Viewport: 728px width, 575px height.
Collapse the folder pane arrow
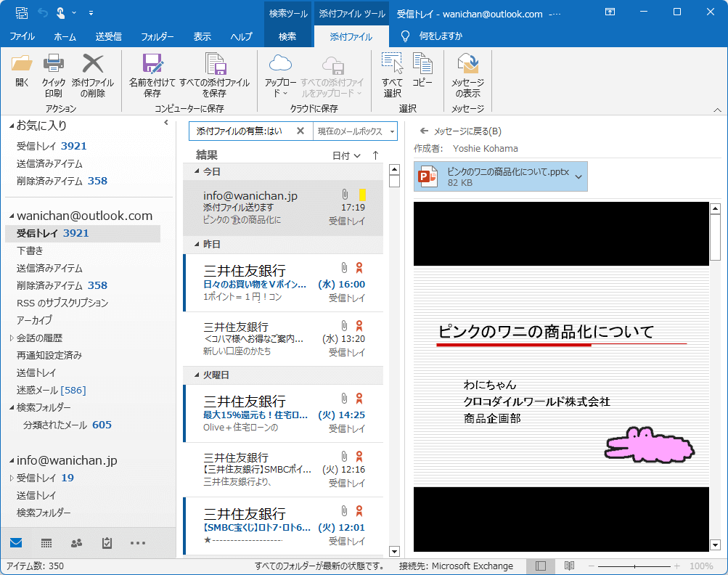click(x=166, y=123)
